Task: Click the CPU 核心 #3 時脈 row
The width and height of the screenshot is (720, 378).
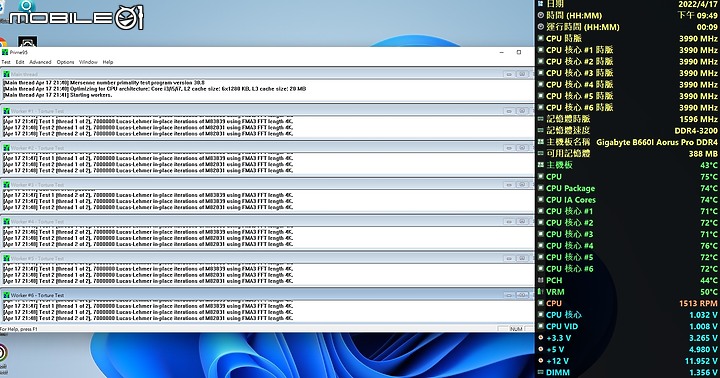Action: 628,73
